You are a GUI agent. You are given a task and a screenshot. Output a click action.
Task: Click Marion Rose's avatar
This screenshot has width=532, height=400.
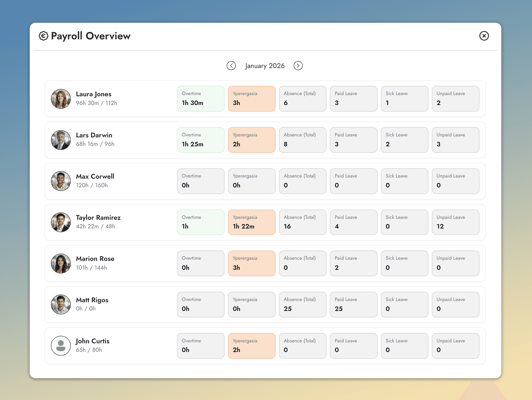61,263
